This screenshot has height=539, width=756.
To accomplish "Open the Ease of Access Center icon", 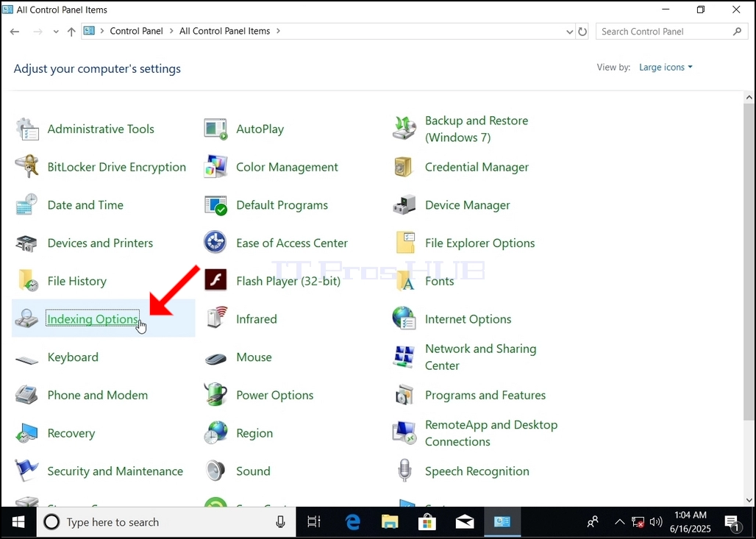I will tap(215, 243).
